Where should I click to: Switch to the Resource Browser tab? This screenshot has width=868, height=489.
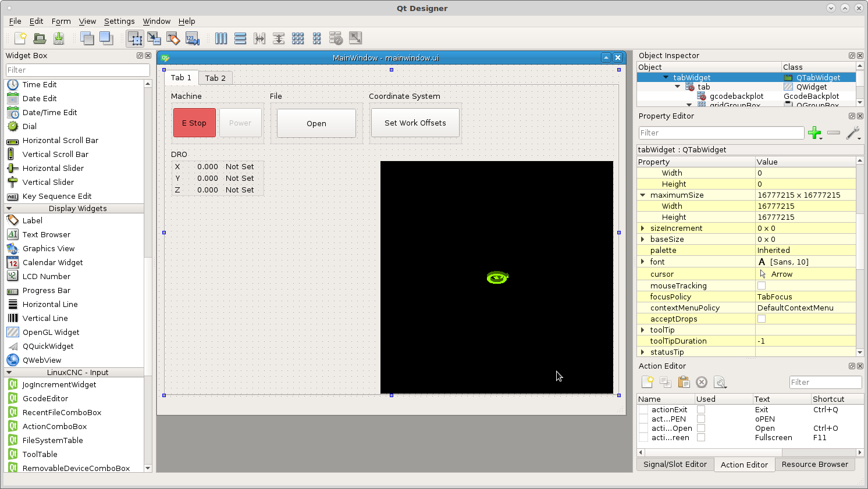[x=814, y=464]
